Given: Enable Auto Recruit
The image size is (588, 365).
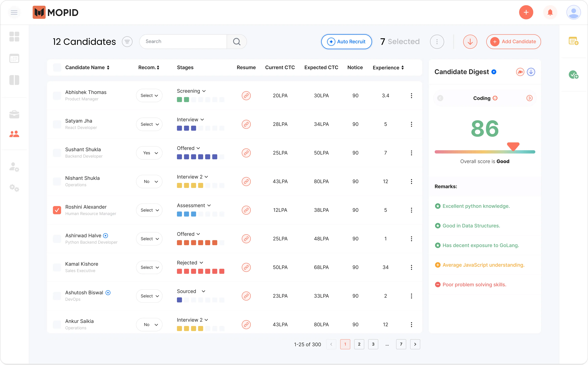Looking at the screenshot, I should [x=346, y=41].
